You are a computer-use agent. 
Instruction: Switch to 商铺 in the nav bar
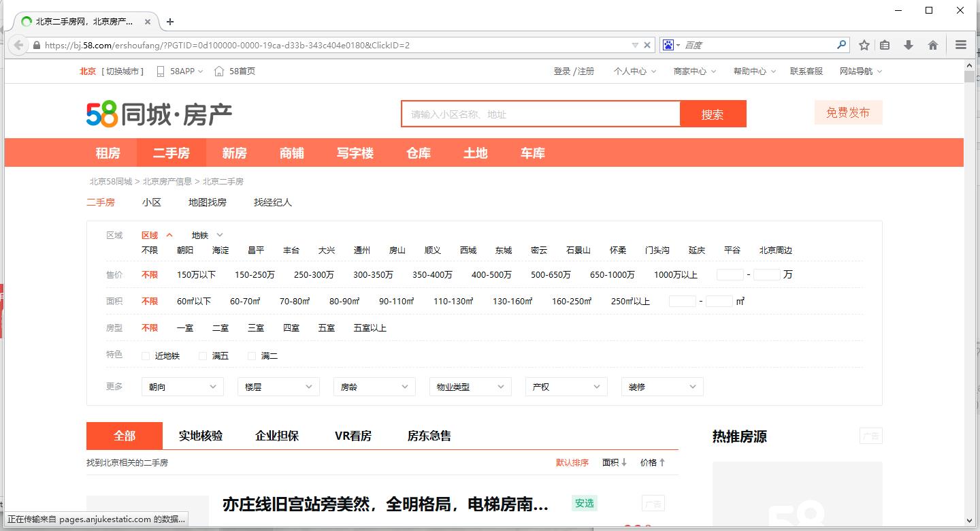(x=291, y=153)
